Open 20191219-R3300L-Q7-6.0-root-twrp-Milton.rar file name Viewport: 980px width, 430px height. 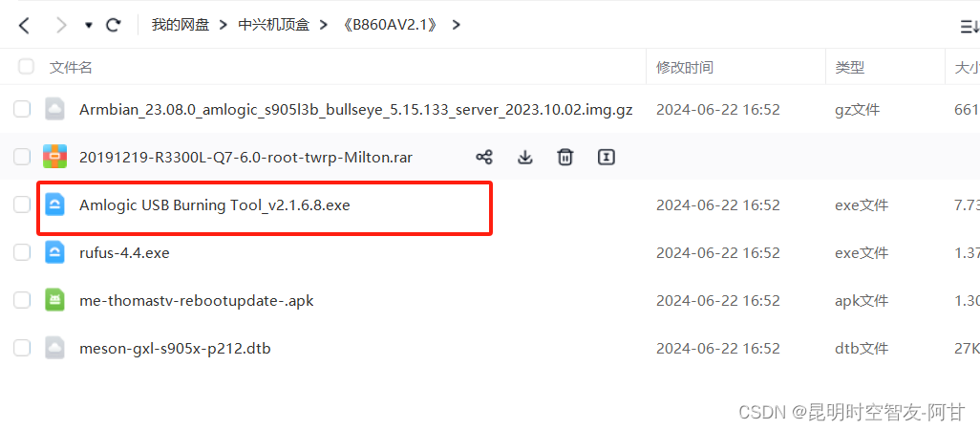click(245, 158)
